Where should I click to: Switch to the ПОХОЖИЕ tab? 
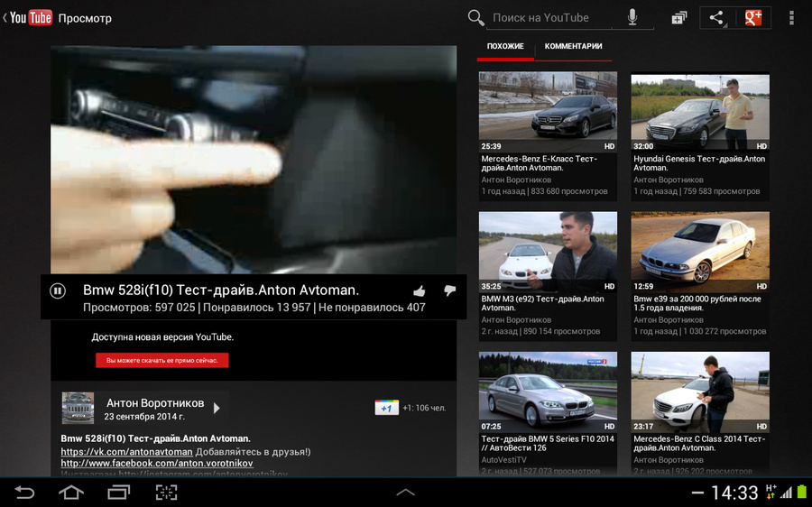point(505,47)
